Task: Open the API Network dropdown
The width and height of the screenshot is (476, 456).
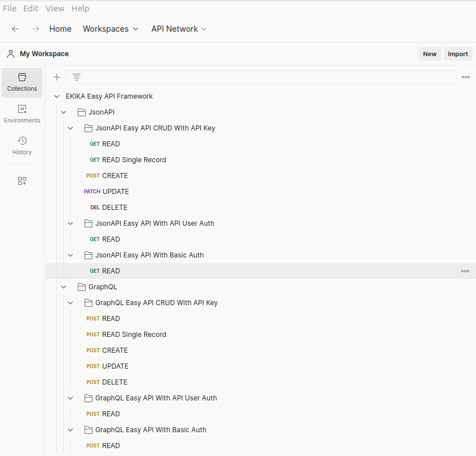Action: (179, 29)
